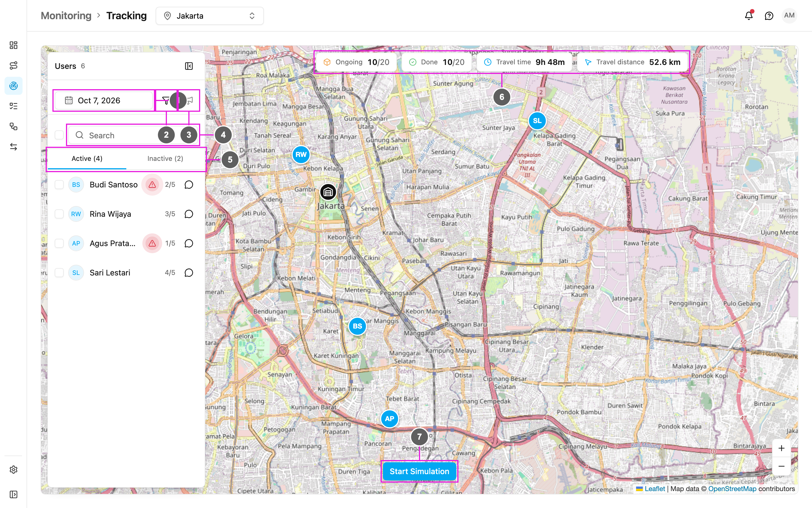Open chat with Agus Prata...
The height and width of the screenshot is (508, 812).
[189, 243]
